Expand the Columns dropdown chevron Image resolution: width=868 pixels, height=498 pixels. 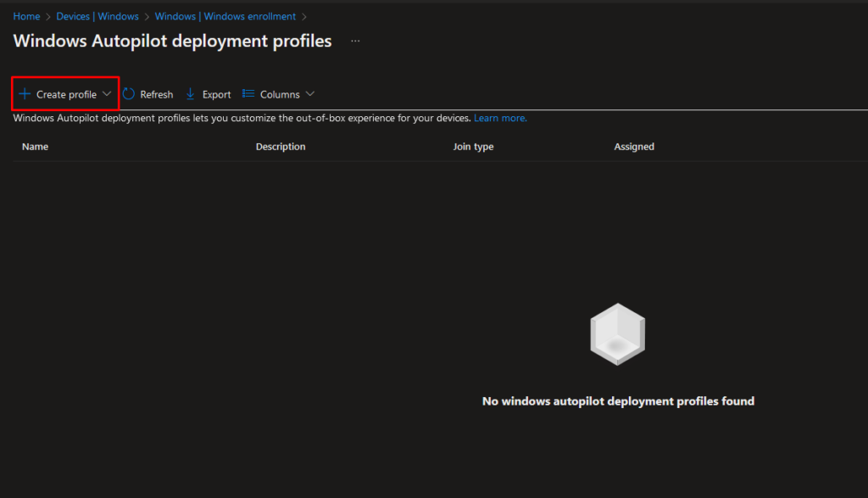tap(310, 94)
